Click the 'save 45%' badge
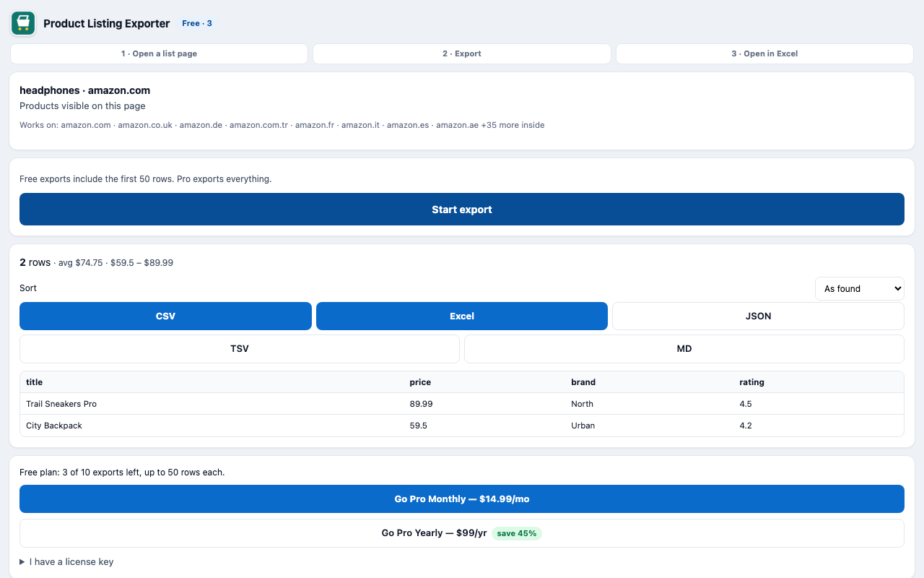The image size is (924, 578). (517, 533)
